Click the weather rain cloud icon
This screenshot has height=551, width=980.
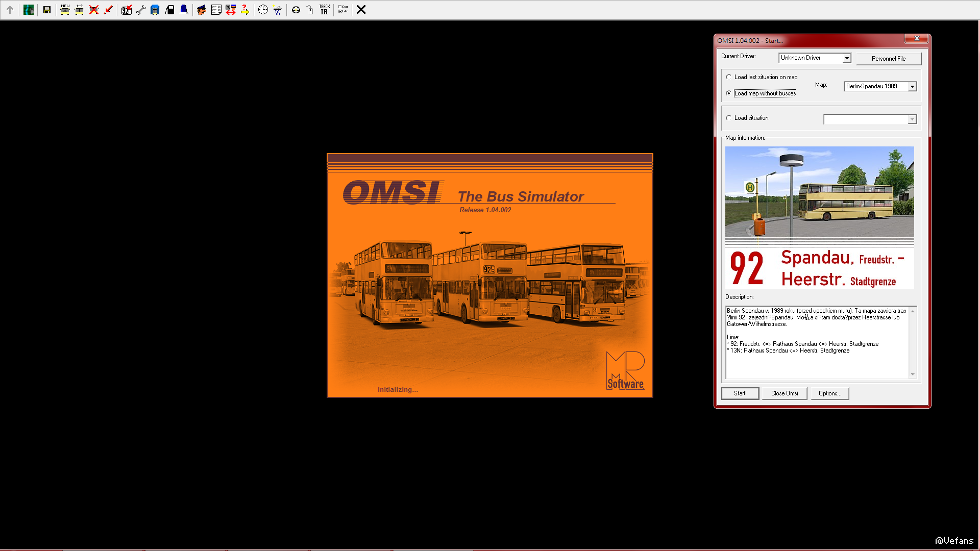pos(277,10)
